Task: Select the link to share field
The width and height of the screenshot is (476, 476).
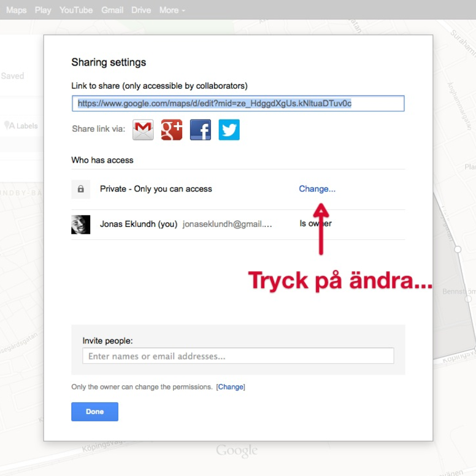Action: coord(238,104)
